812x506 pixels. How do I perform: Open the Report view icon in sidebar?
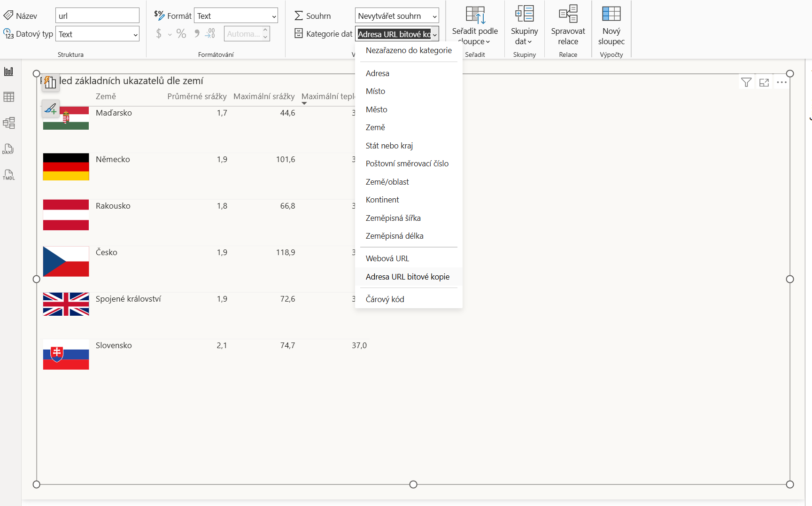coord(8,71)
